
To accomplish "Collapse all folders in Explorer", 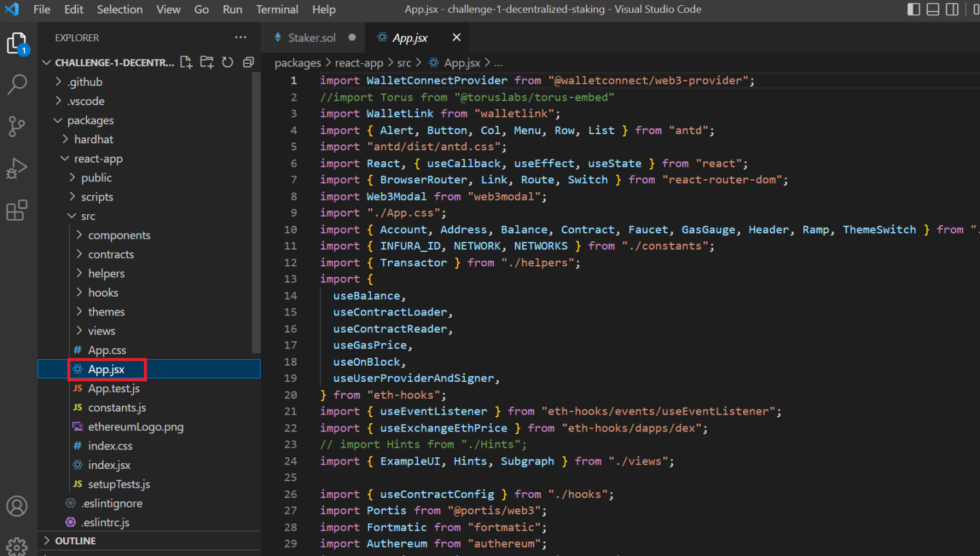I will click(248, 62).
